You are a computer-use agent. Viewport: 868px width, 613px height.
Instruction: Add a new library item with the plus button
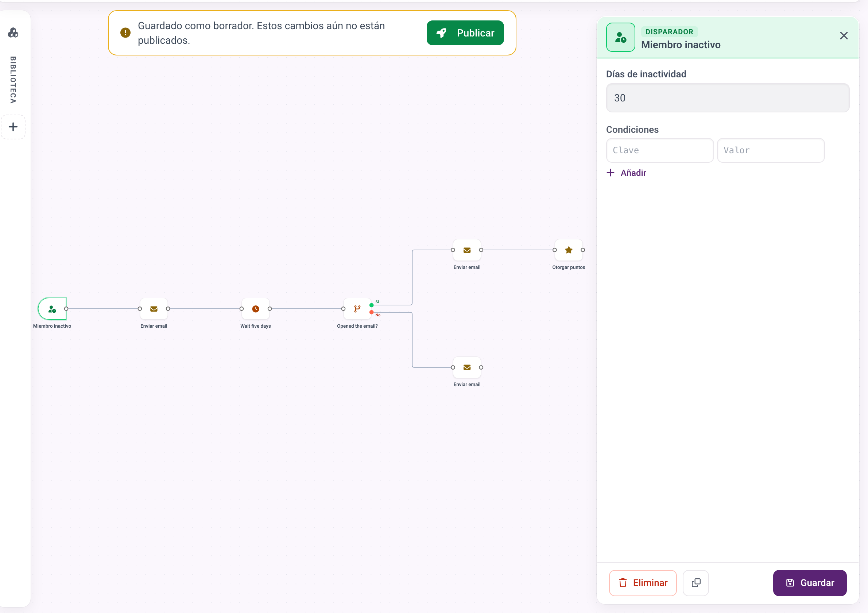[13, 127]
